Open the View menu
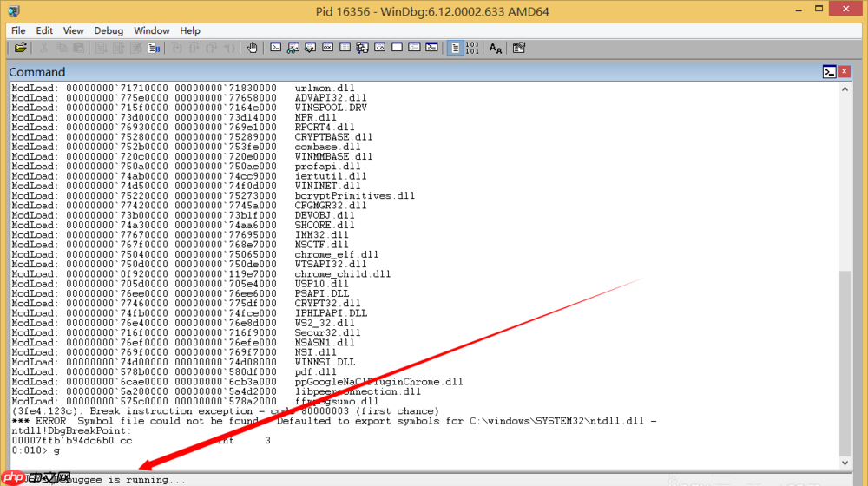868x486 pixels. (x=73, y=31)
